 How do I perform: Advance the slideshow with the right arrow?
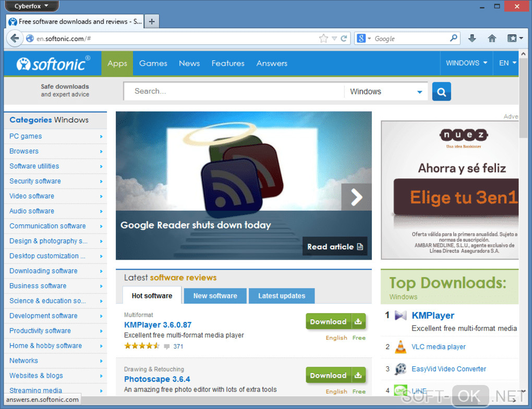356,197
